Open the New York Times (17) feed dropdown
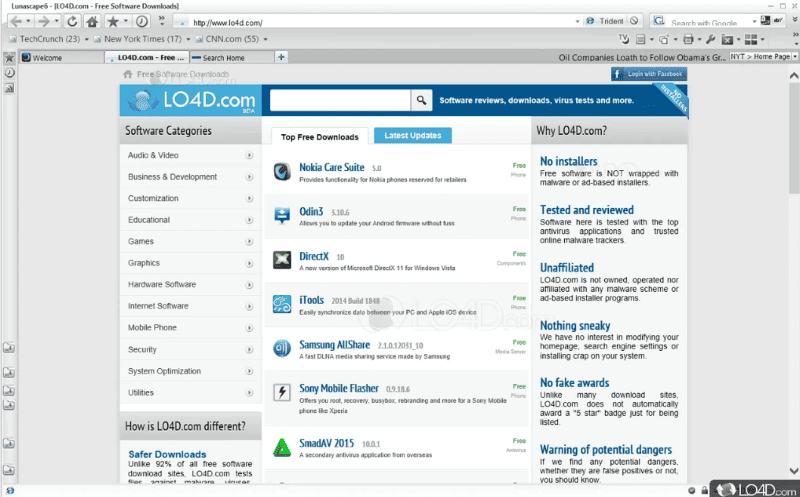 click(188, 39)
